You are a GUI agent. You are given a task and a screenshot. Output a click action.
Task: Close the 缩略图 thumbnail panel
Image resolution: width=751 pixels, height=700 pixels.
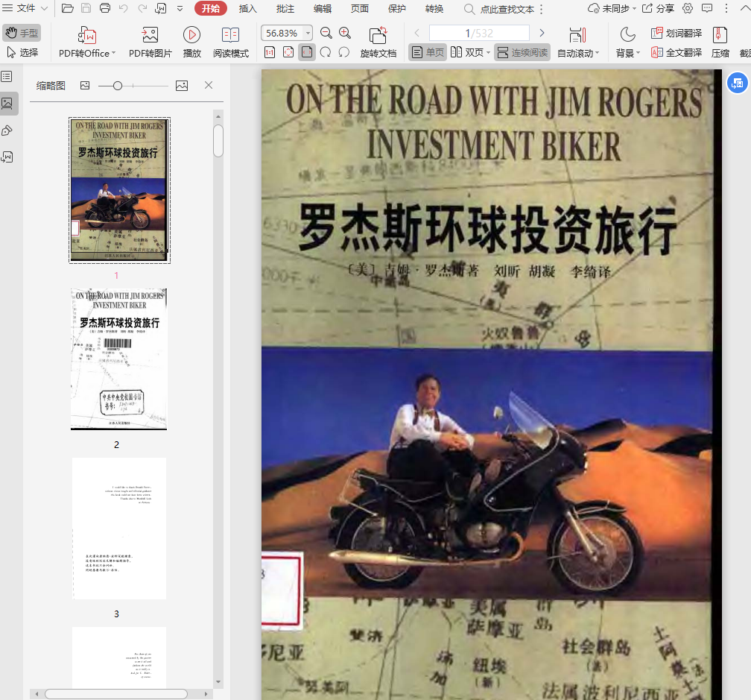point(209,85)
